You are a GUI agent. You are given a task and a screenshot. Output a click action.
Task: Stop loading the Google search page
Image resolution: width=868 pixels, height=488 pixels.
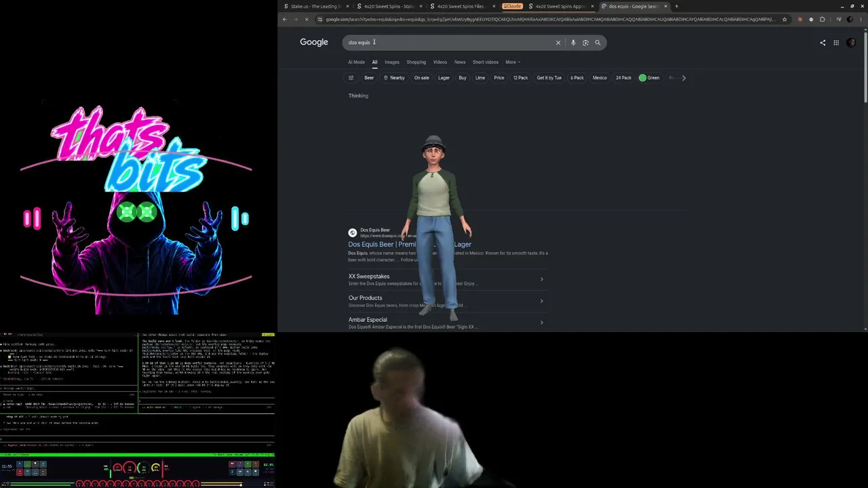307,19
